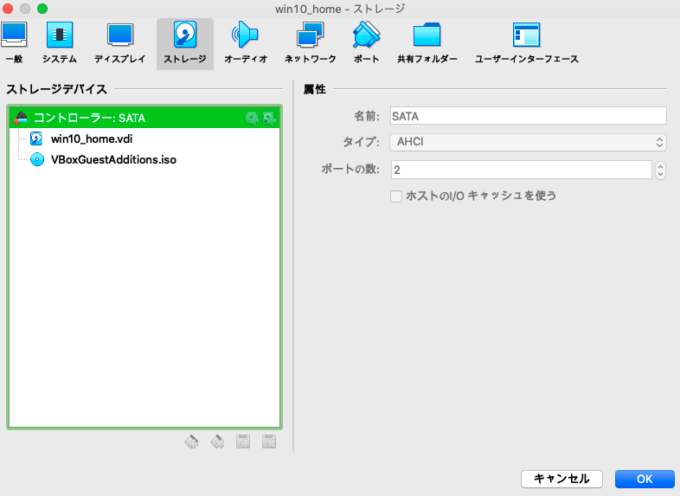
Task: Select the コントローラー: SATA row
Action: point(144,117)
